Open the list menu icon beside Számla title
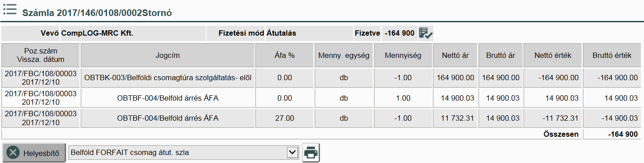644x163 pixels. [x=10, y=9]
